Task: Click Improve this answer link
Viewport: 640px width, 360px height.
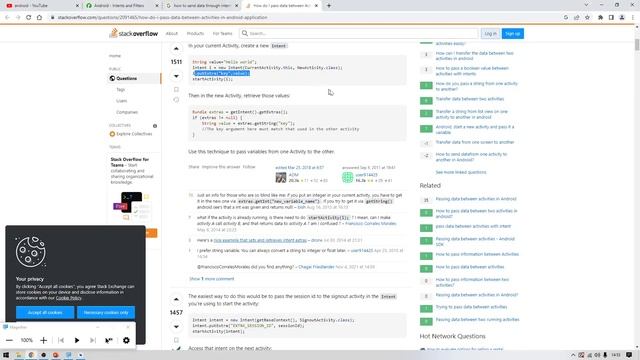Action: click(221, 167)
